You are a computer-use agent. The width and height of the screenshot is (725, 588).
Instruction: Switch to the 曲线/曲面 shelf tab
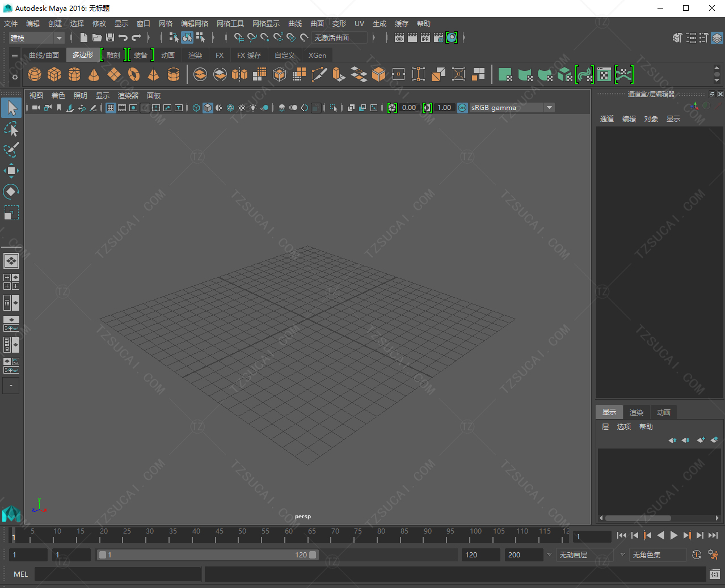coord(44,55)
